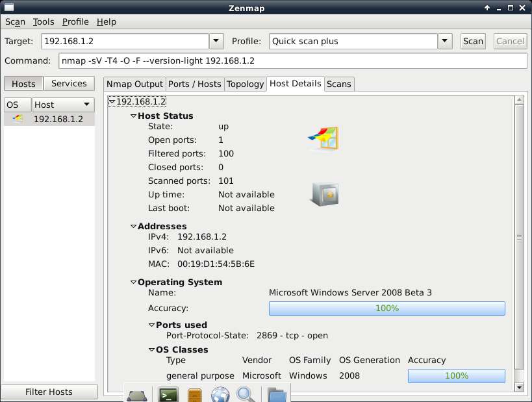Click the State value up
Screen dimensions: 532x402
click(223, 126)
